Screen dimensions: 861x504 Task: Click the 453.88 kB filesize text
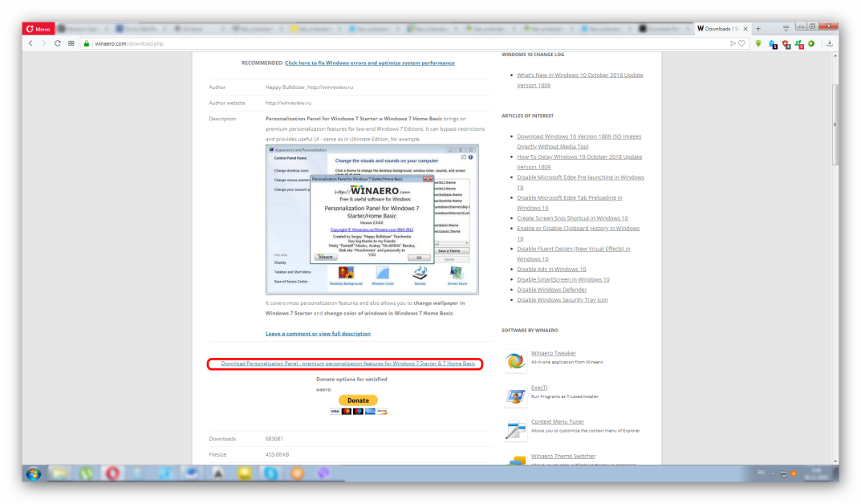(x=278, y=454)
